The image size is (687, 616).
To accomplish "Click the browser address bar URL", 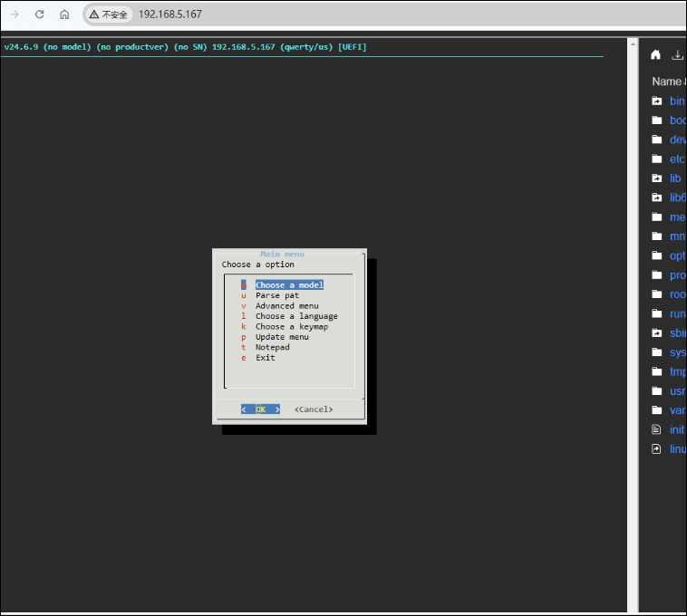I will pos(170,14).
